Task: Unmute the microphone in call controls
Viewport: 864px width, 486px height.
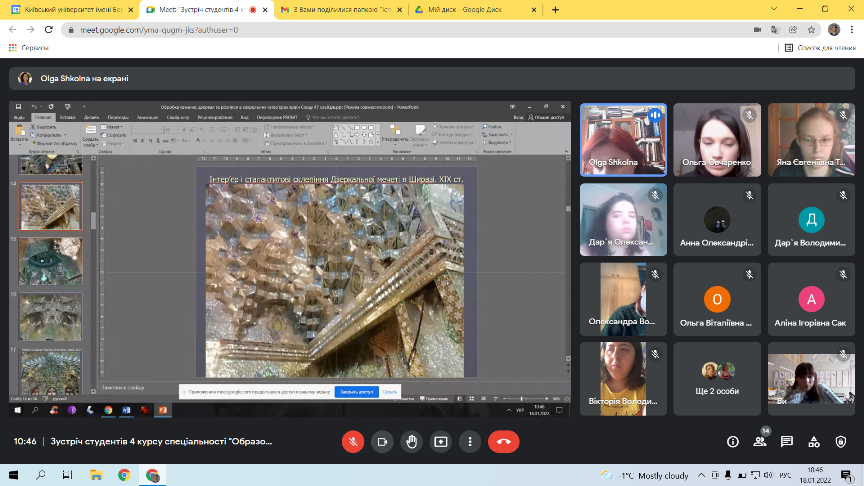Action: point(351,441)
